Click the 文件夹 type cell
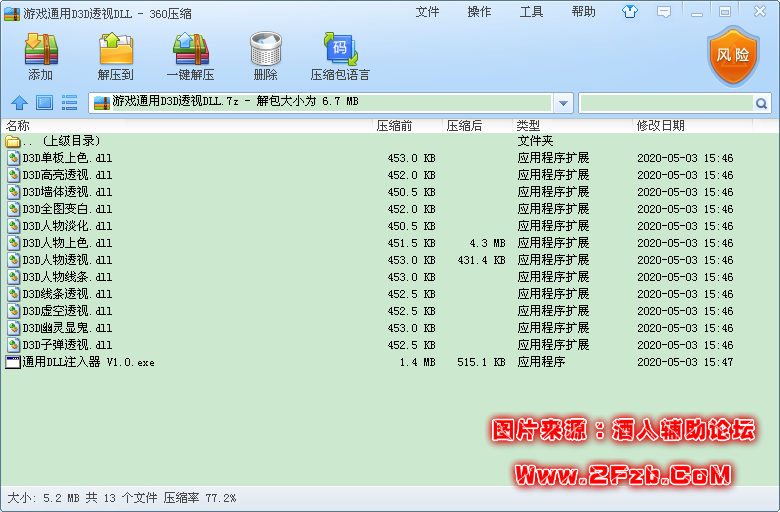780x512 pixels. pos(535,141)
